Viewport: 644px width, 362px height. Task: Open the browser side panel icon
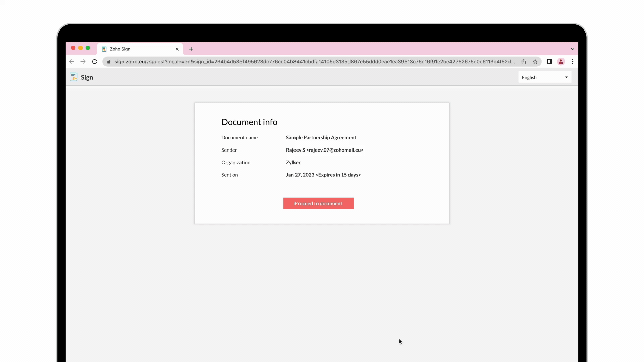click(x=549, y=62)
